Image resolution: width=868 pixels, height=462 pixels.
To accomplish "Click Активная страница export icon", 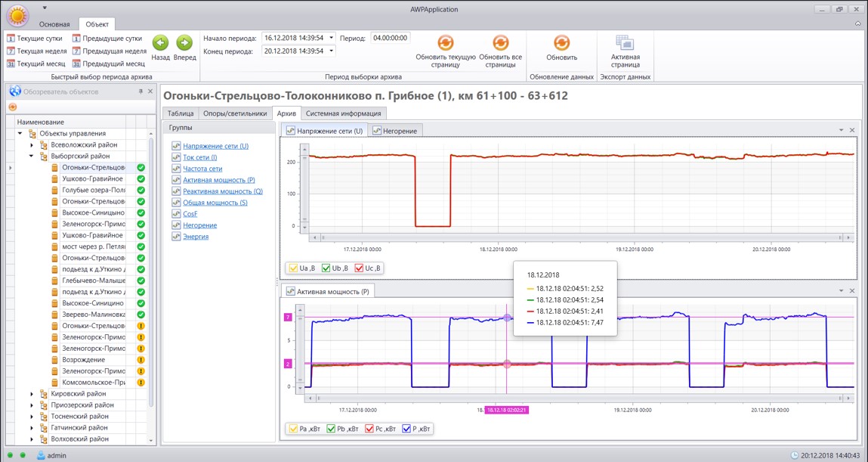I will tap(625, 42).
